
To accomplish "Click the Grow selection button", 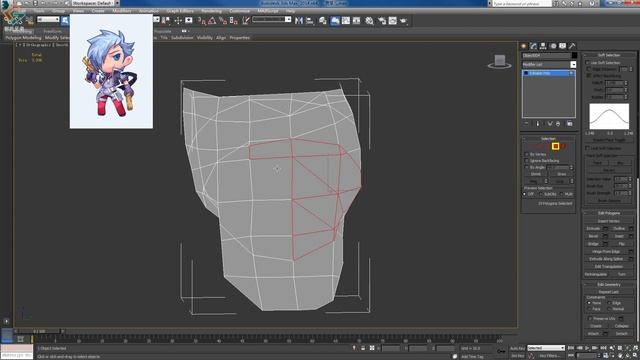I will coord(561,174).
